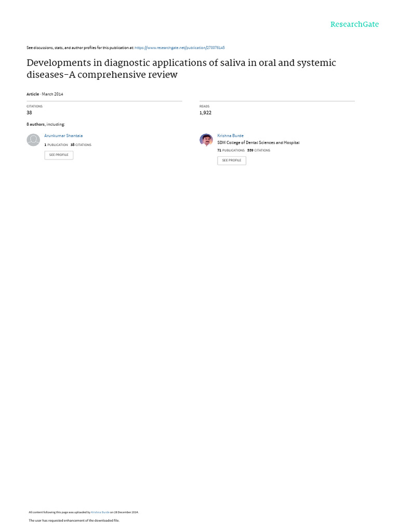Screen dimensions: 399x532
Task: Select the citations count 38
Action: coord(29,113)
